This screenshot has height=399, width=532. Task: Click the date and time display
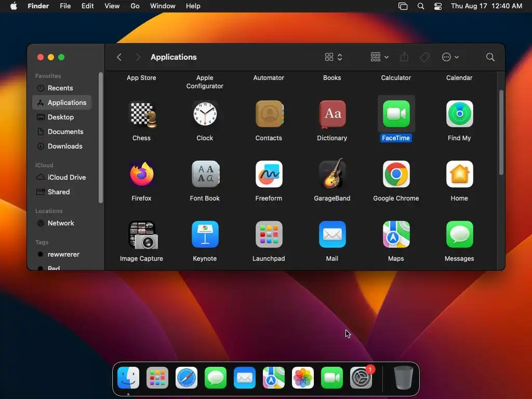point(486,6)
